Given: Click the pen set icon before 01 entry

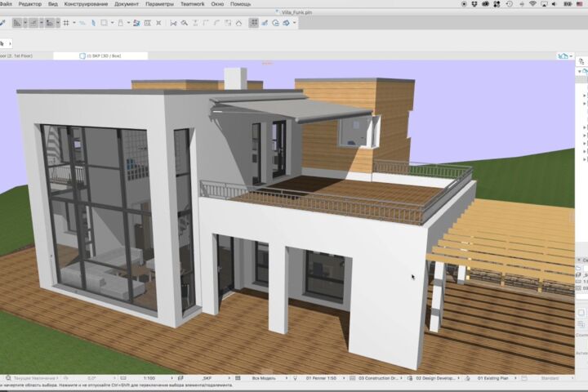Looking at the screenshot, I should [x=295, y=378].
